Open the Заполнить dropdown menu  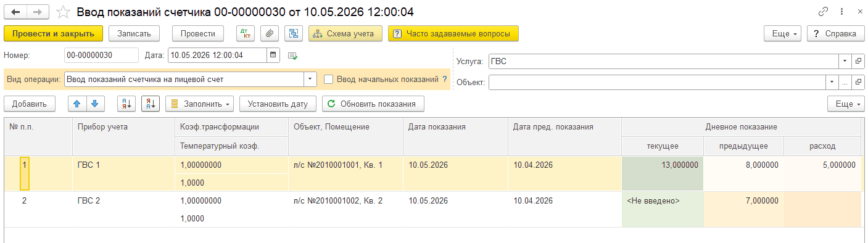(200, 104)
